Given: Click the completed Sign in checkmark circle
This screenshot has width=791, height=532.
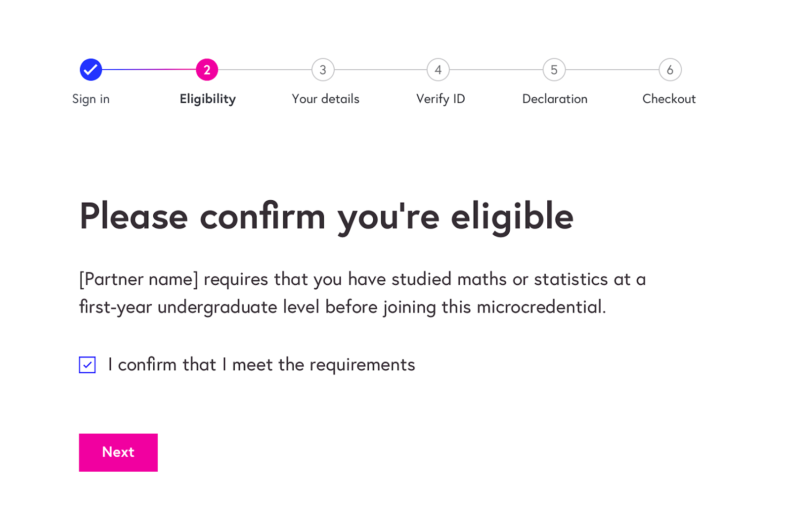Looking at the screenshot, I should (91, 70).
